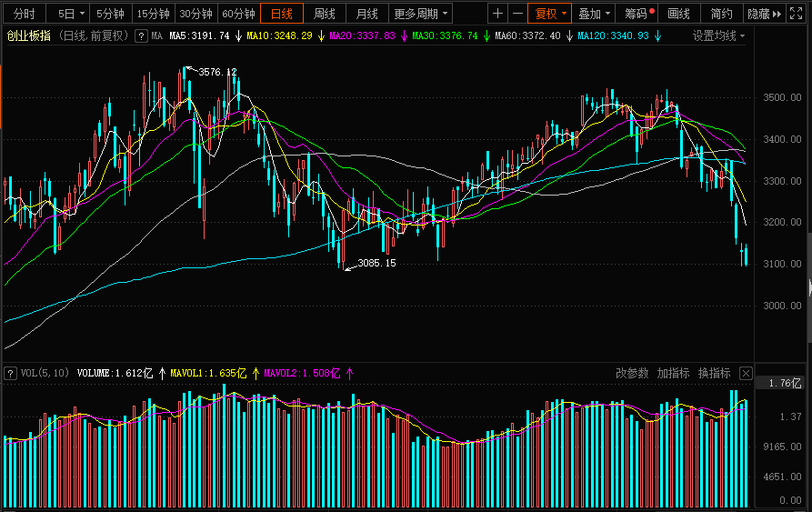Switch to the 周线 weekly chart tab

325,14
